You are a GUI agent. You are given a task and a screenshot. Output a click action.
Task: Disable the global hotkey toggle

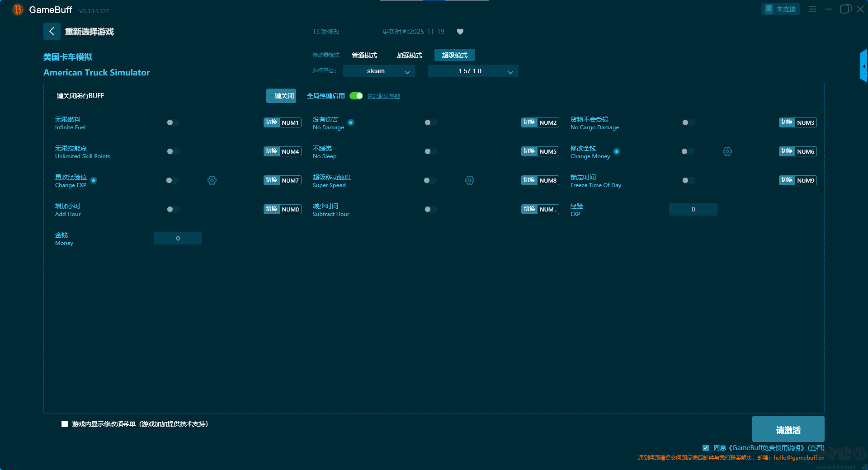(x=356, y=96)
